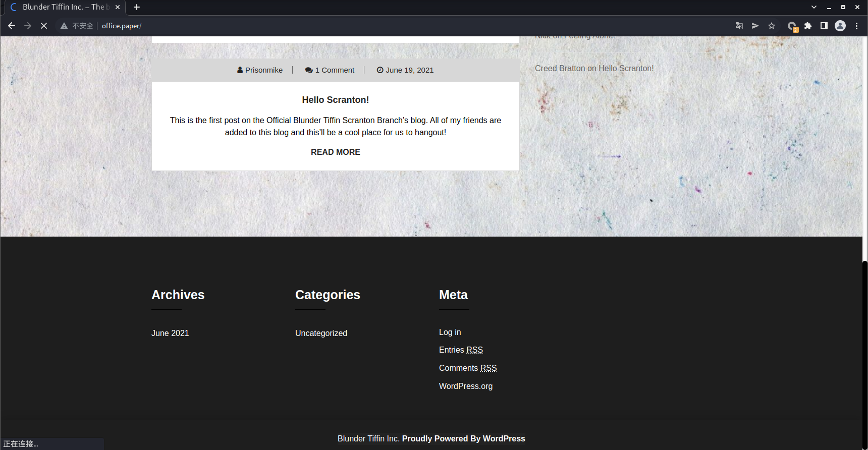
Task: Close the Blunder Tiffin Inc. tab
Action: 118,7
